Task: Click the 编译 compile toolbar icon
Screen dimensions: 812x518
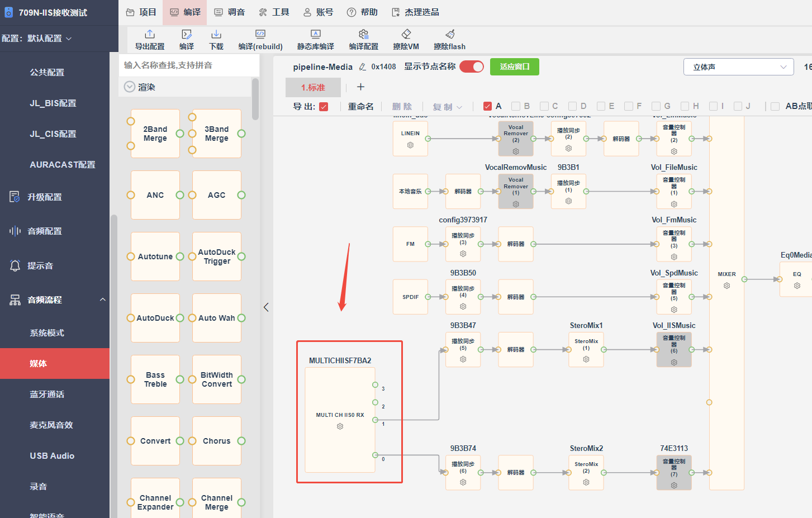Action: [x=187, y=34]
